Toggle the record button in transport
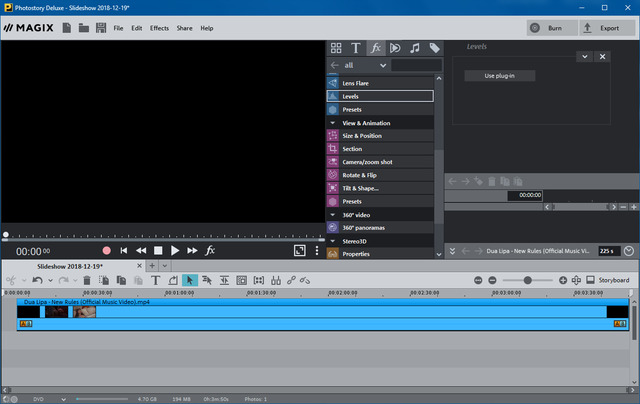This screenshot has height=404, width=640. pyautogui.click(x=106, y=250)
